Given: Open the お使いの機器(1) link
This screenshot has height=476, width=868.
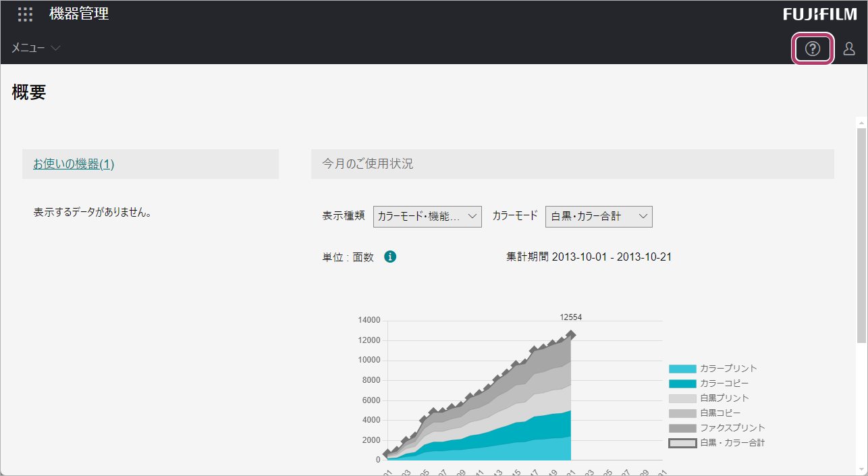Looking at the screenshot, I should pyautogui.click(x=74, y=164).
